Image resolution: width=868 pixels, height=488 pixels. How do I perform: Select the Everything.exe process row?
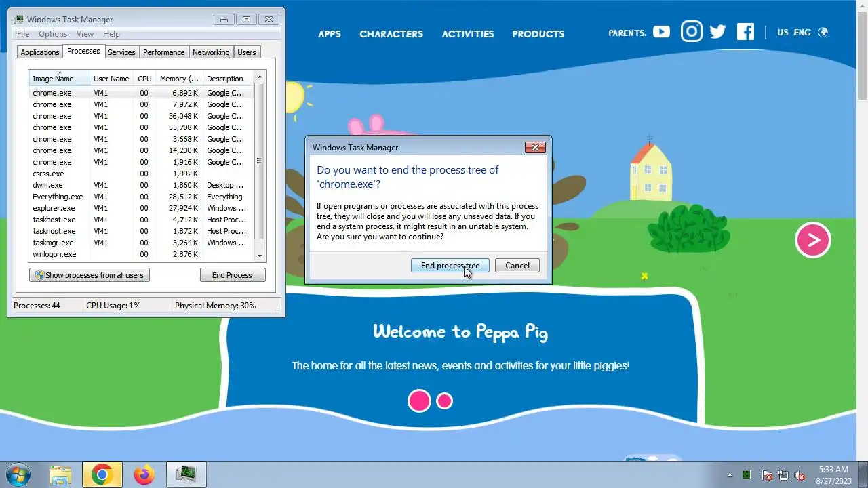click(x=141, y=197)
